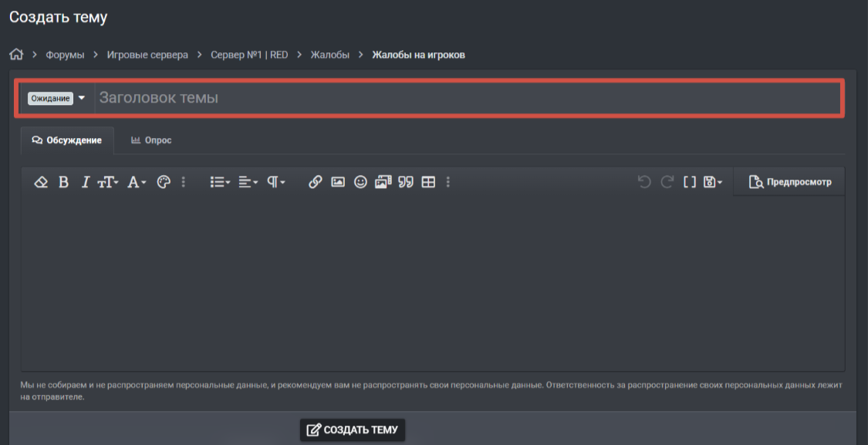Open the font size dropdown
868x445 pixels.
(108, 182)
